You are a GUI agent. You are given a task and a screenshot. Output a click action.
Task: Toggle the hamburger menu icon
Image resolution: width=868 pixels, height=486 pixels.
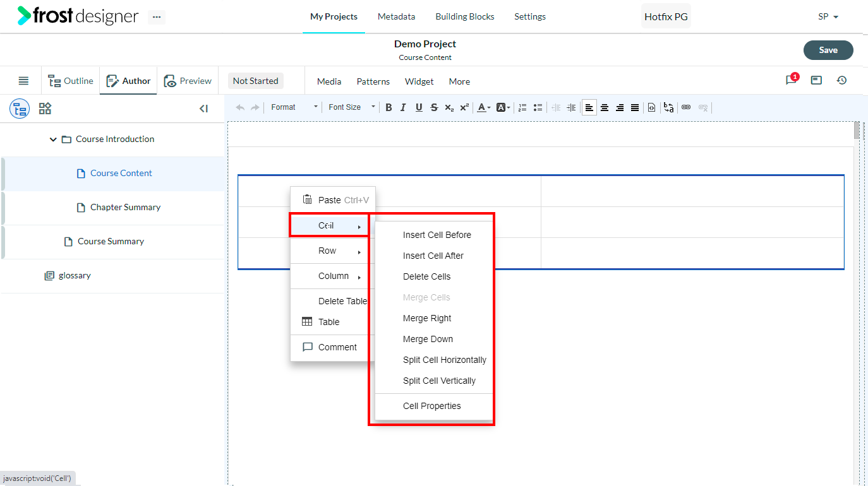[x=23, y=81]
